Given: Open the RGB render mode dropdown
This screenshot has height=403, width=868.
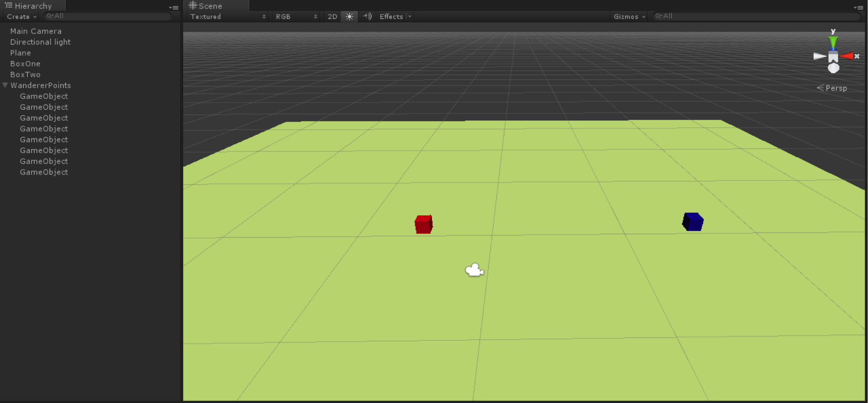Looking at the screenshot, I should click(296, 16).
